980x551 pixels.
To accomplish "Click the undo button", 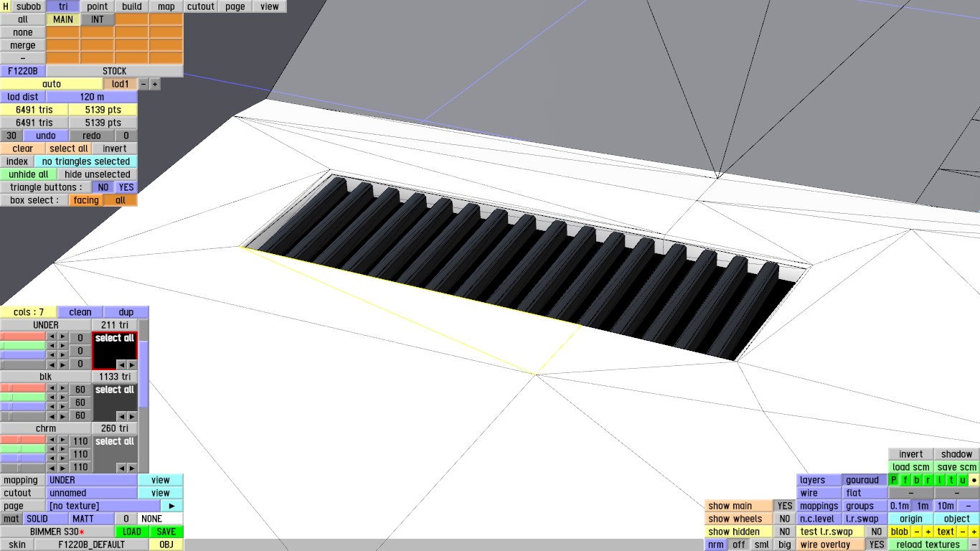I will click(46, 136).
